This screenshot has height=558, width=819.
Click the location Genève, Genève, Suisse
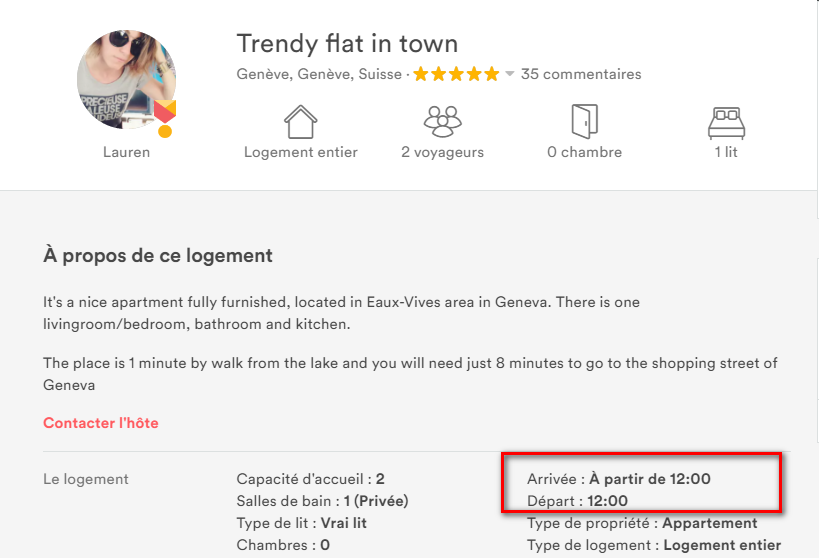click(x=319, y=74)
